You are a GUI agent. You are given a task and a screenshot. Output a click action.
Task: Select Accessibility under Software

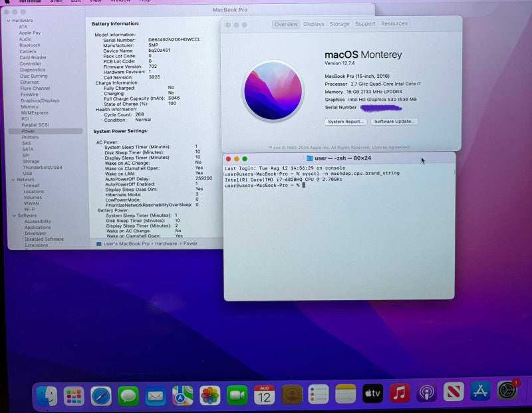(38, 221)
